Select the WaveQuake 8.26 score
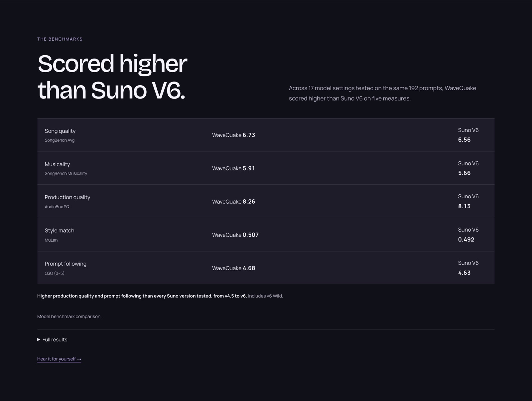The height and width of the screenshot is (401, 532). click(x=234, y=201)
